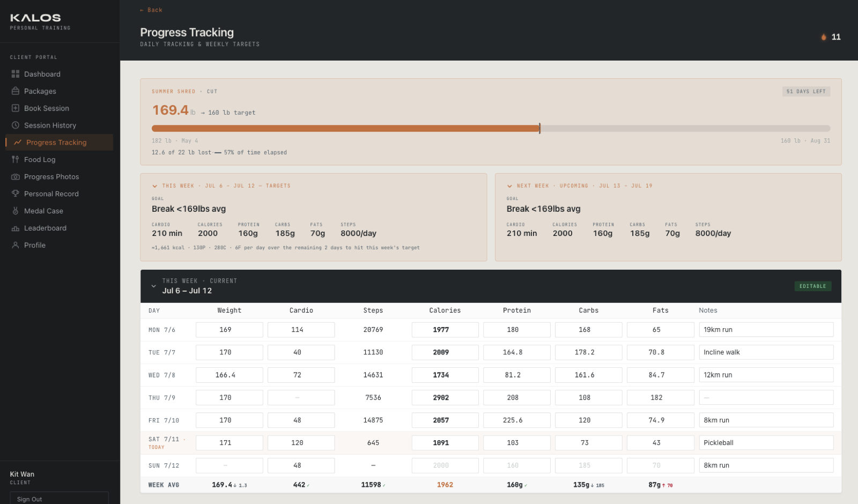Click the Dashboard grid icon

pos(16,74)
